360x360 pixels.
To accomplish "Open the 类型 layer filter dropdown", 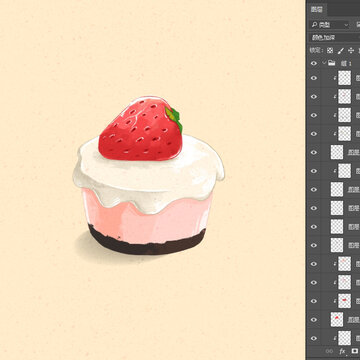I will [330, 25].
